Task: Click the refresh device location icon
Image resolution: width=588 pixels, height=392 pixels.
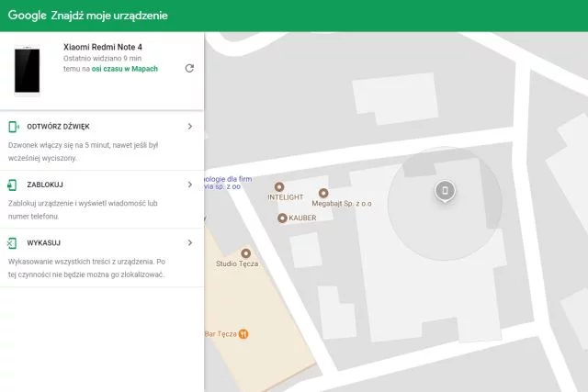Action: (x=189, y=68)
